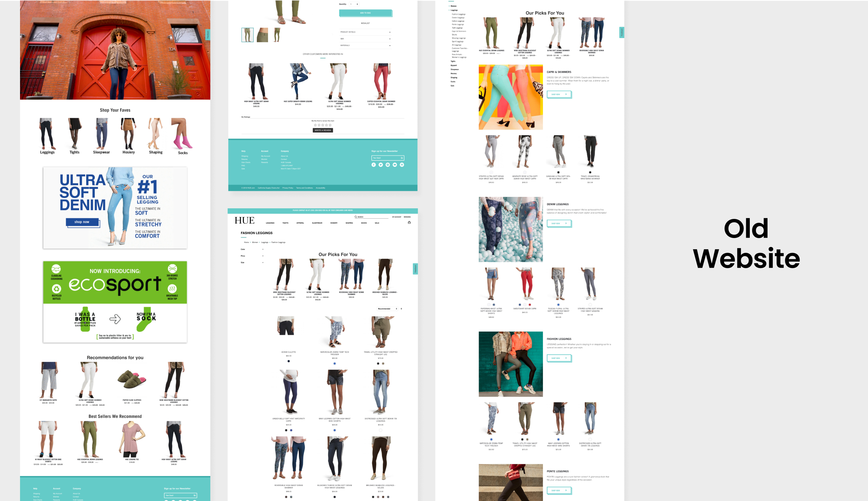Select second green leggings product thumbnail
This screenshot has width=868, height=501.
point(262,35)
